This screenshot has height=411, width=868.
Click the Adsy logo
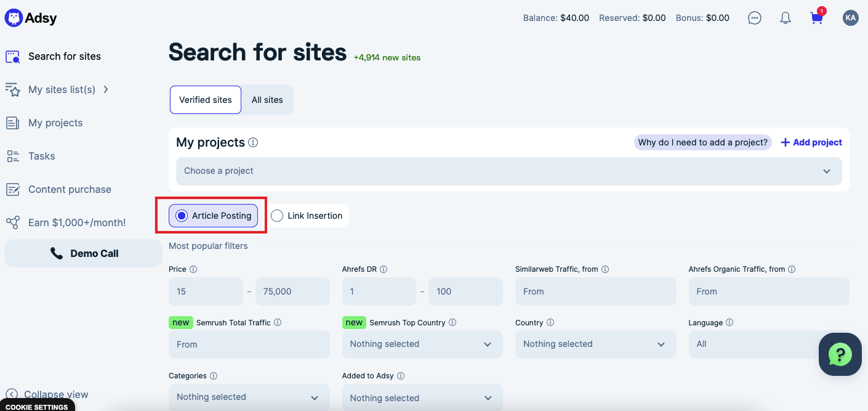[31, 18]
